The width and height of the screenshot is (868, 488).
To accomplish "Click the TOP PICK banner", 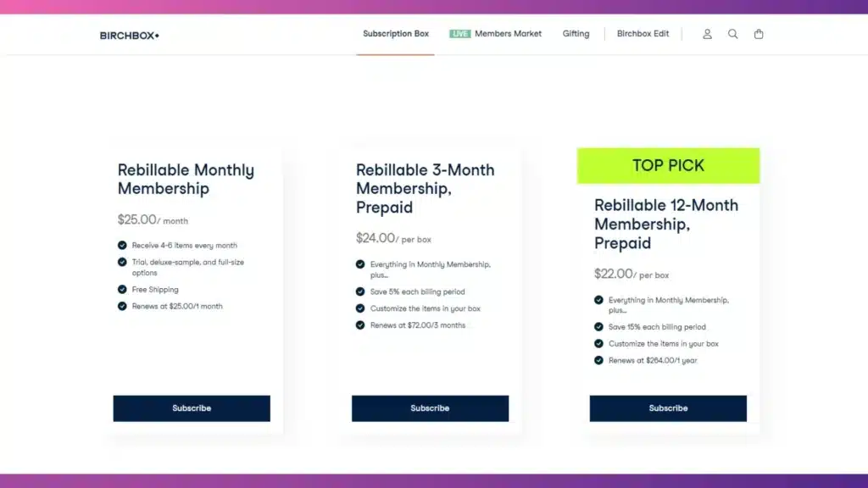I will pos(668,165).
